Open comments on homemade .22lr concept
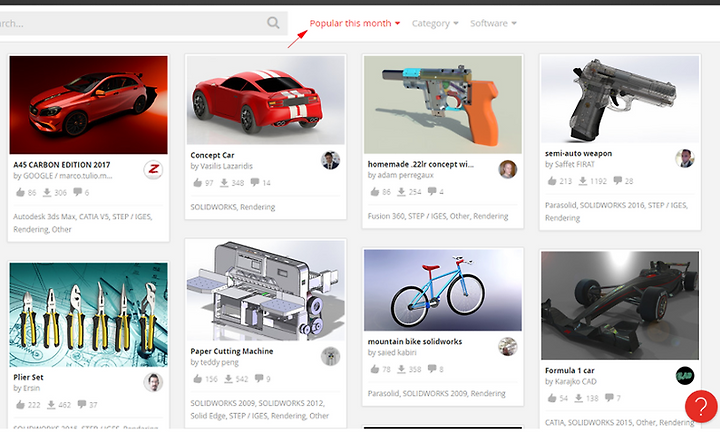 [432, 191]
